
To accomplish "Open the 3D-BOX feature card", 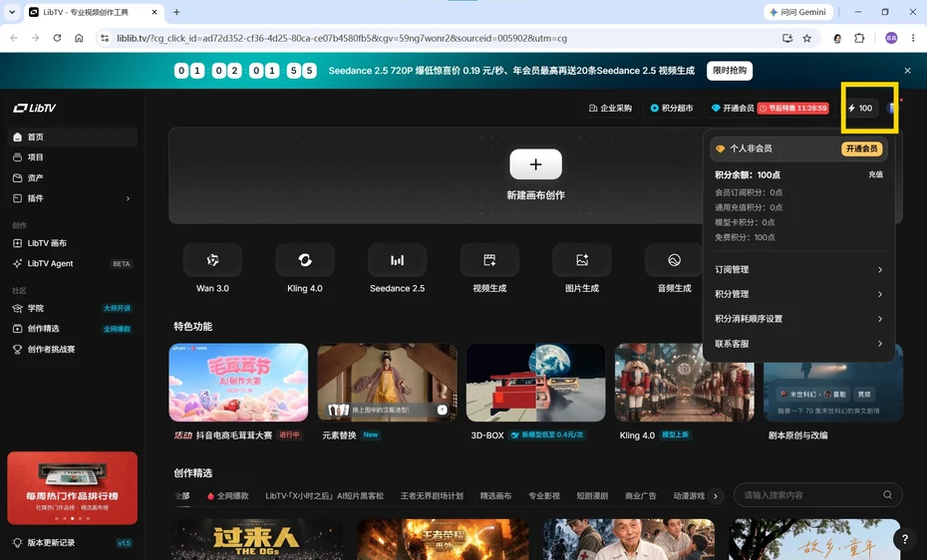I will click(x=535, y=383).
